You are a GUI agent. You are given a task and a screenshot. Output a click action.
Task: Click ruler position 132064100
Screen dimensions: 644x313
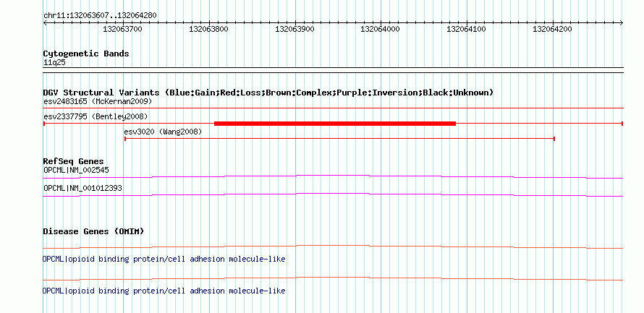click(466, 29)
